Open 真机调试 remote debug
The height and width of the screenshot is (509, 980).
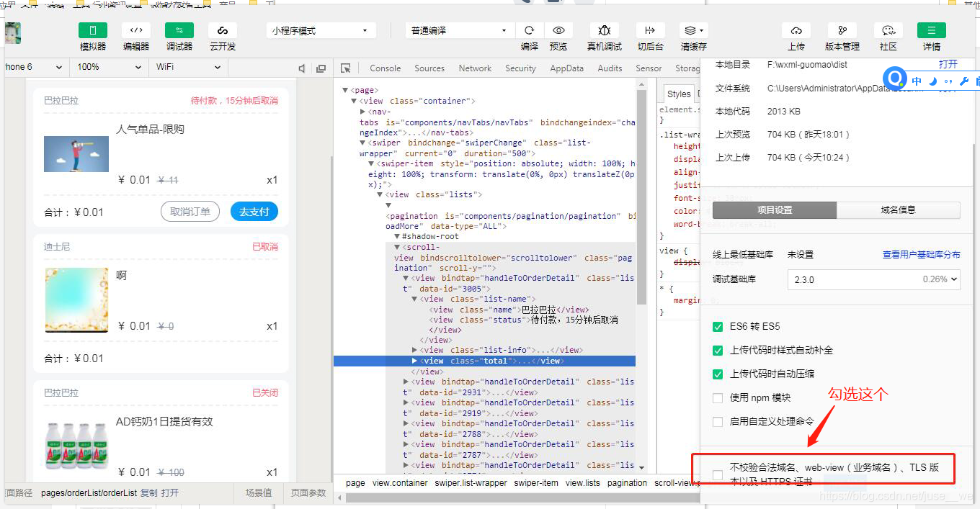(605, 30)
